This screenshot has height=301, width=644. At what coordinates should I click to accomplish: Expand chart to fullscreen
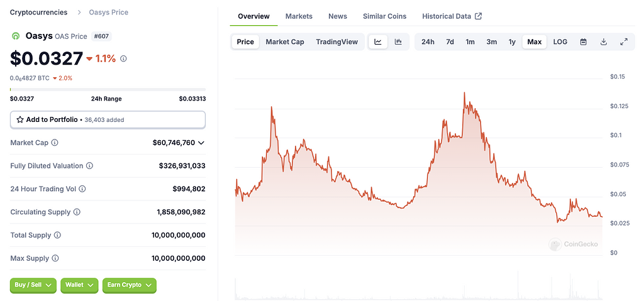(624, 42)
